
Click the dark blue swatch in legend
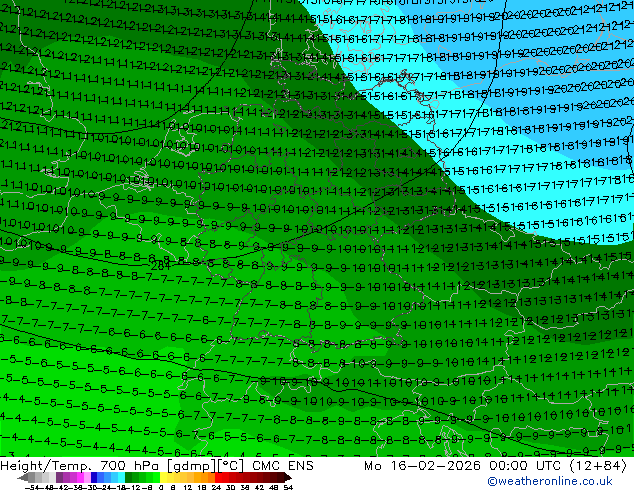(x=94, y=477)
